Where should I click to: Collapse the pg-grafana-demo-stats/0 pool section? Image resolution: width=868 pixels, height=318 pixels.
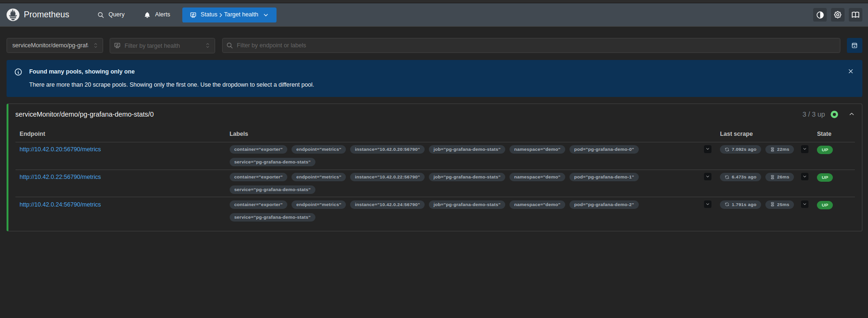click(x=852, y=114)
